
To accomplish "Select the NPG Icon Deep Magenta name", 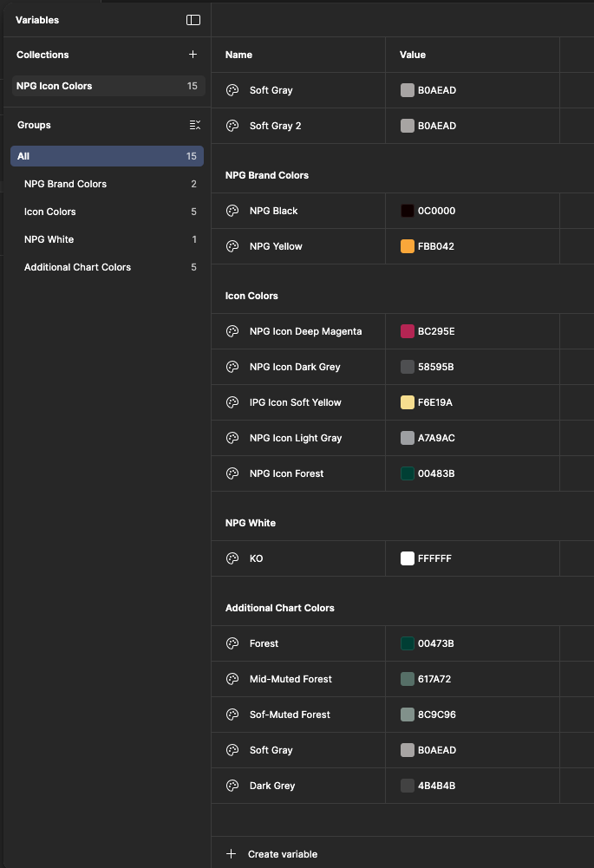I will pyautogui.click(x=305, y=331).
